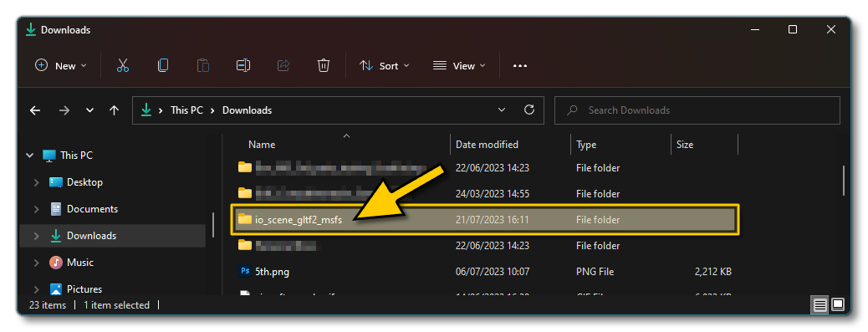
Task: Open recent locations dropdown arrow
Action: 89,110
